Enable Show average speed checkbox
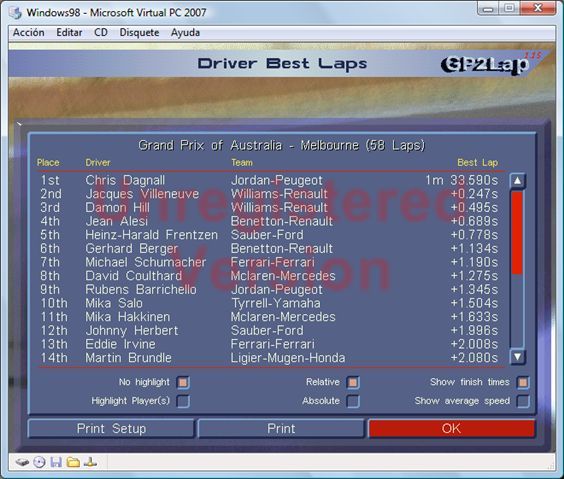The width and height of the screenshot is (564, 479). coord(523,401)
